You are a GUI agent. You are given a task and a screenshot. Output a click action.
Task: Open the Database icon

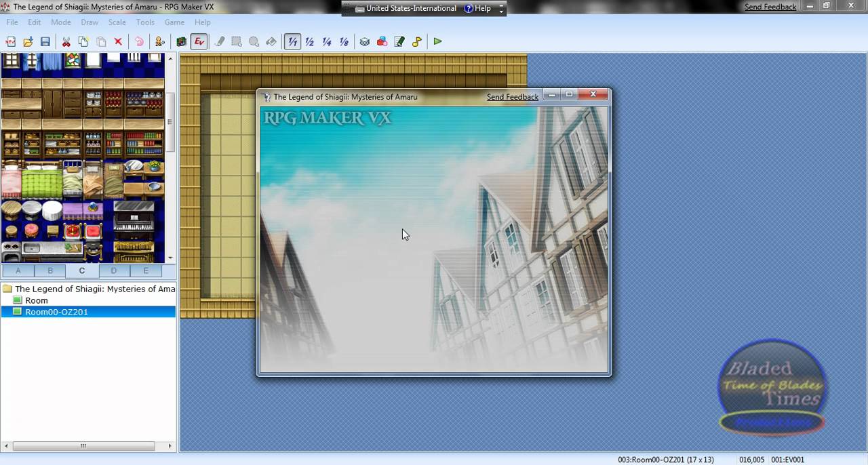[365, 41]
